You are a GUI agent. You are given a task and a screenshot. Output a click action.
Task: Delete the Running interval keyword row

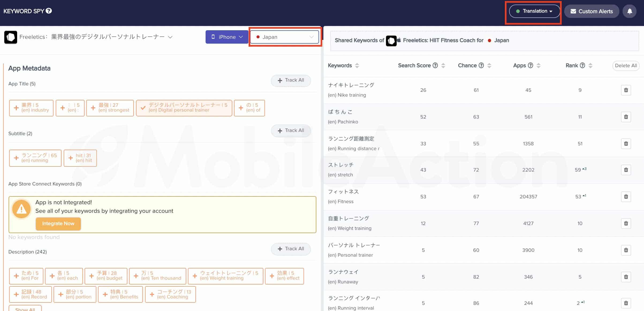[626, 303]
